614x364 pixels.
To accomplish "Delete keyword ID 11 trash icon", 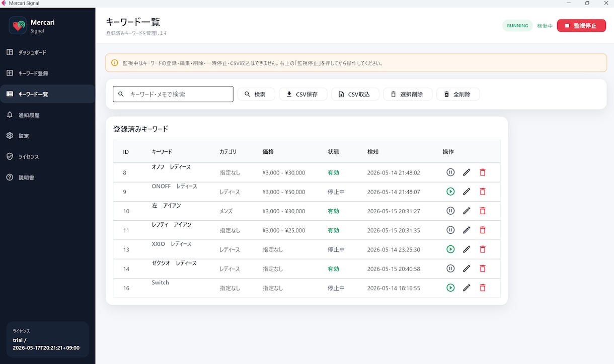I will (x=483, y=230).
